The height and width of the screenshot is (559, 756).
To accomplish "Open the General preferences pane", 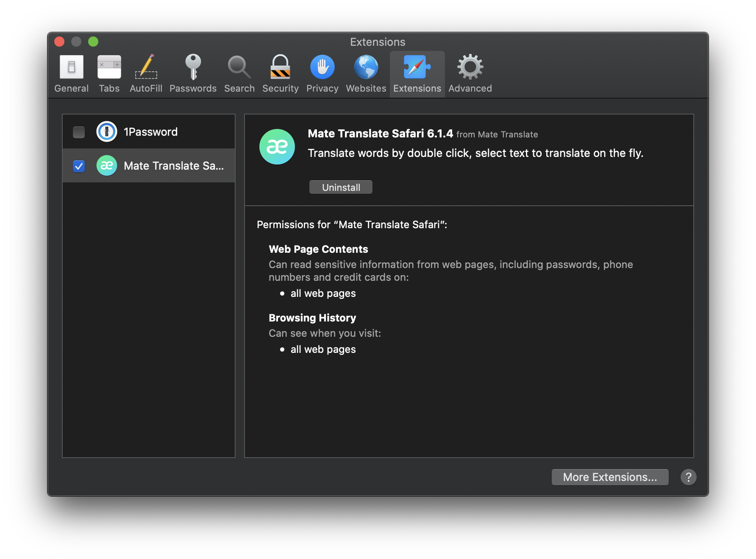I will click(x=72, y=74).
